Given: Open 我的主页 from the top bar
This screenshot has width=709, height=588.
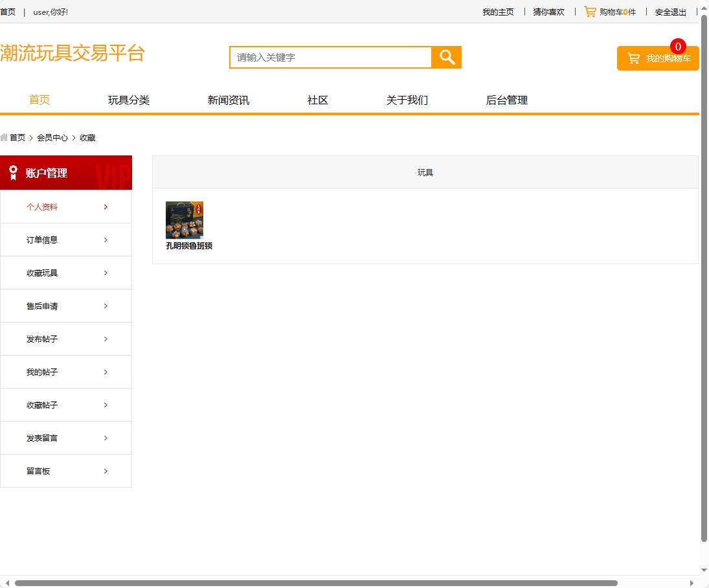Looking at the screenshot, I should coord(497,12).
